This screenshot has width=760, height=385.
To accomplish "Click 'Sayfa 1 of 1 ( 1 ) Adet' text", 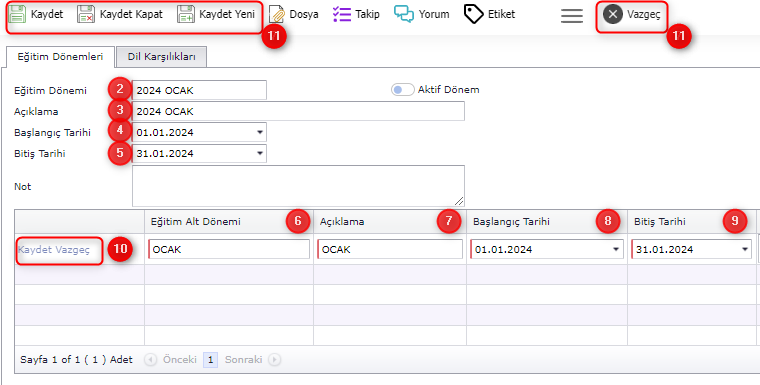I will point(77,360).
